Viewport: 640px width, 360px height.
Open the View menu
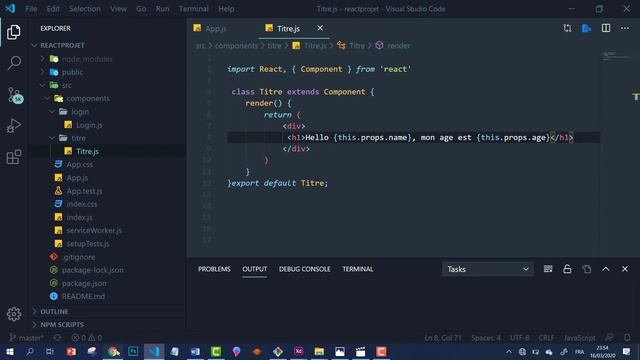pos(118,9)
